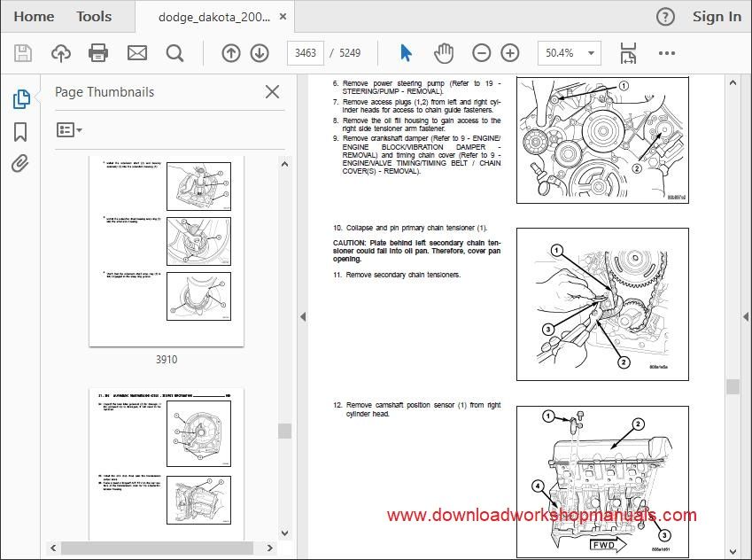Open the thumbnails options dropdown menu
The image size is (752, 560).
[69, 129]
